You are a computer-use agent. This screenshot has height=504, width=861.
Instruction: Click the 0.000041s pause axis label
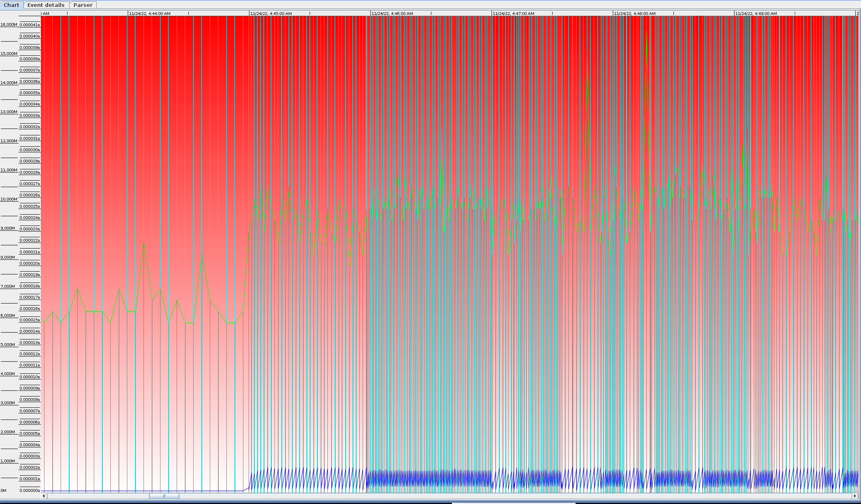30,25
